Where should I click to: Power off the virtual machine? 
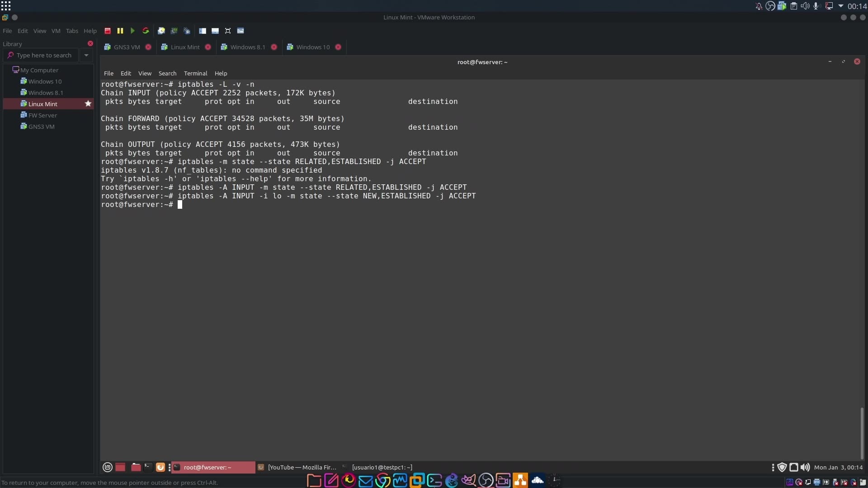pos(107,31)
